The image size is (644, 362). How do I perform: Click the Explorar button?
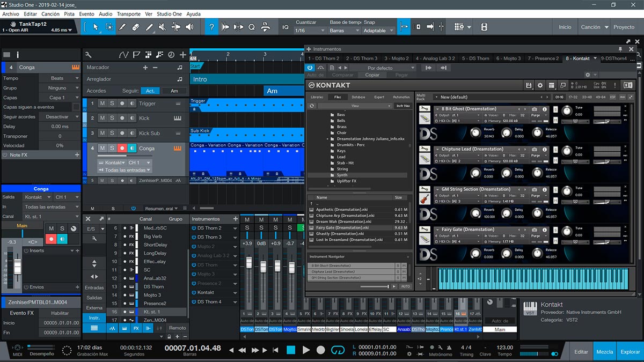630,352
